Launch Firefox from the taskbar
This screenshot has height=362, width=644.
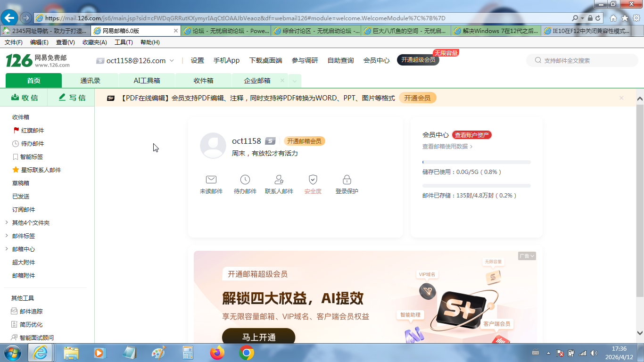[x=217, y=353]
